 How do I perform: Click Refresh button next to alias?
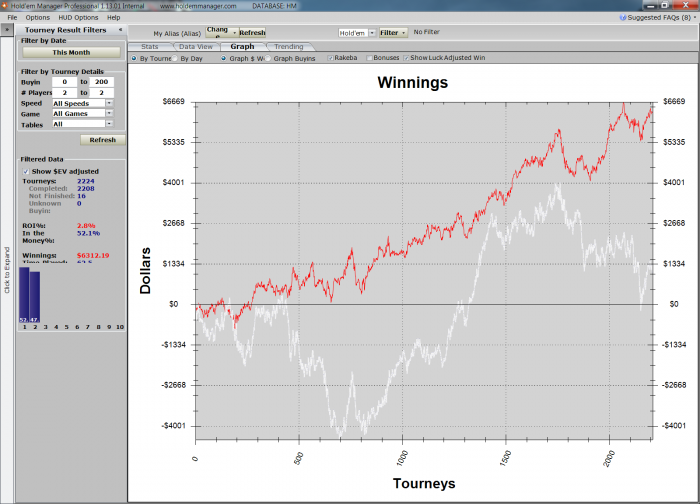click(x=252, y=32)
